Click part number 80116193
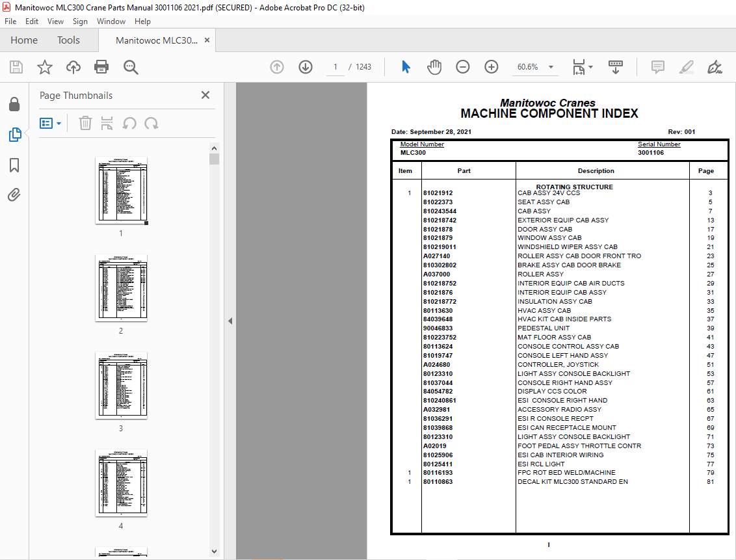This screenshot has height=560, width=736. pos(438,473)
